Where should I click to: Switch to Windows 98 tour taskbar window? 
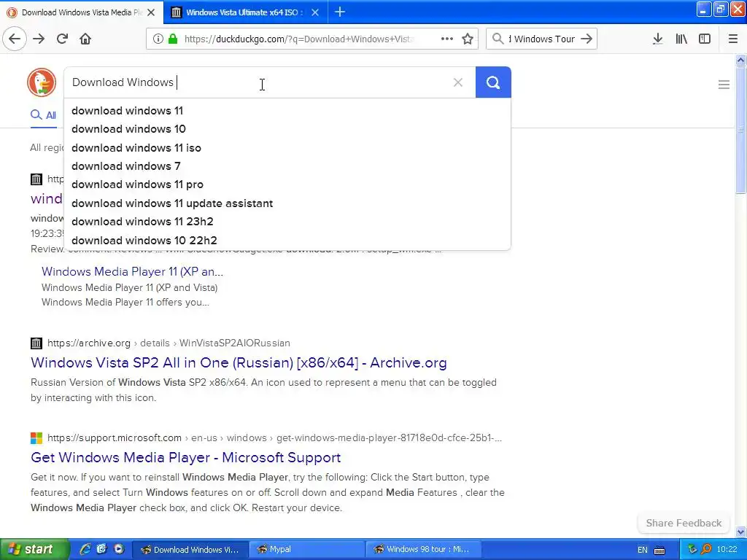(424, 550)
